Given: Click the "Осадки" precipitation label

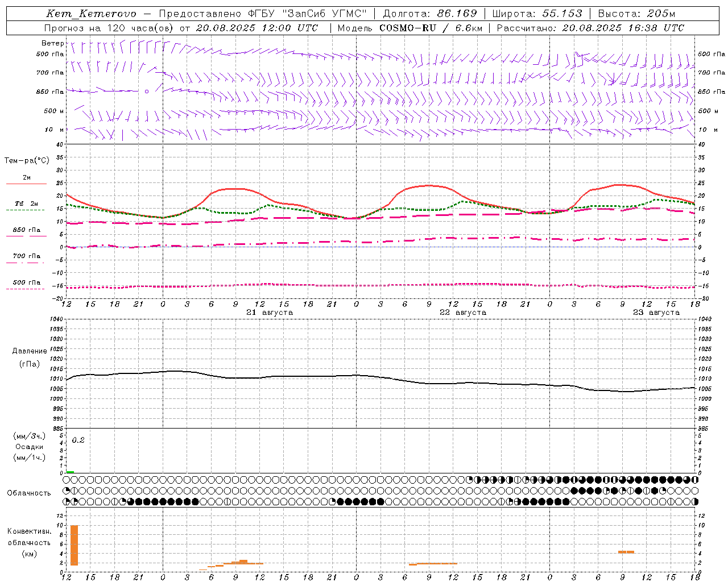Looking at the screenshot, I should [x=30, y=447].
